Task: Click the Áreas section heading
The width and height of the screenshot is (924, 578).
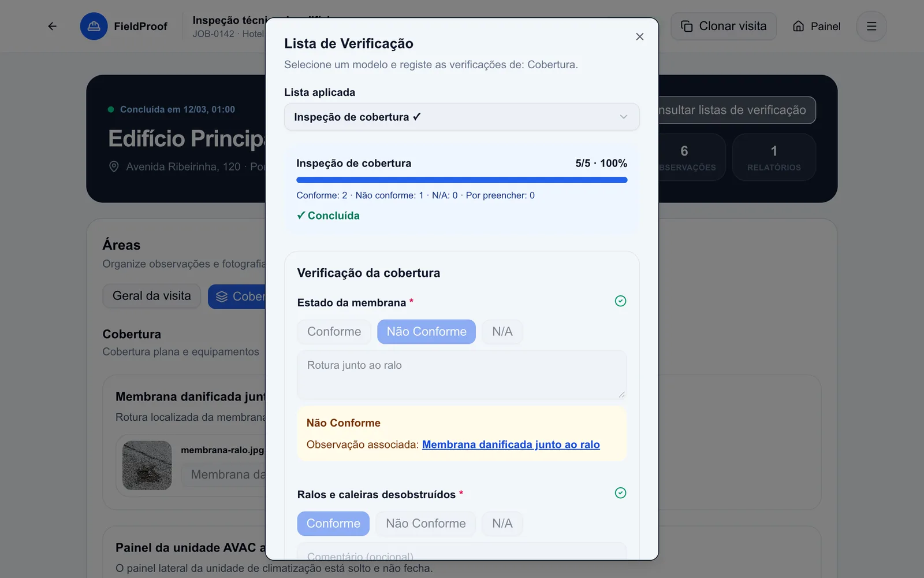Action: point(121,245)
